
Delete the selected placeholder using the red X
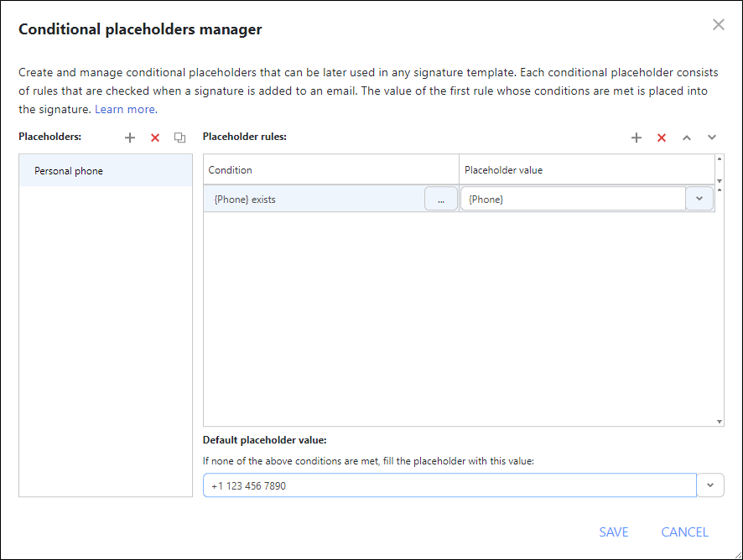(x=154, y=137)
